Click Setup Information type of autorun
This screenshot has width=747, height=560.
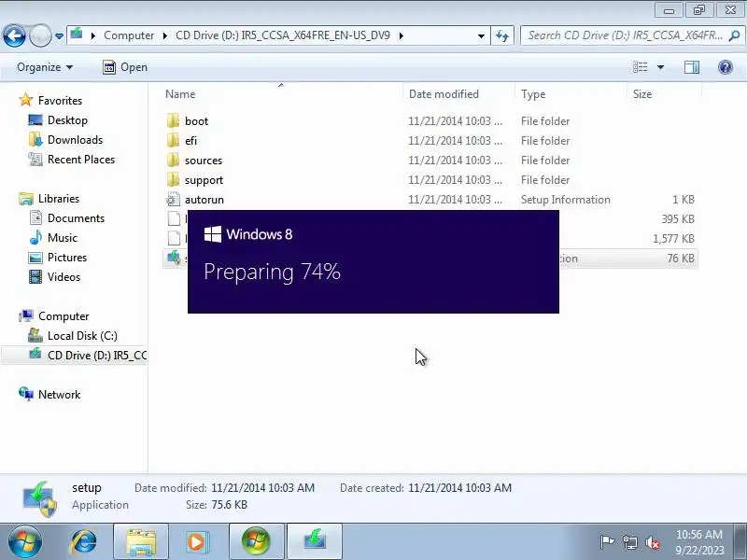coord(566,200)
